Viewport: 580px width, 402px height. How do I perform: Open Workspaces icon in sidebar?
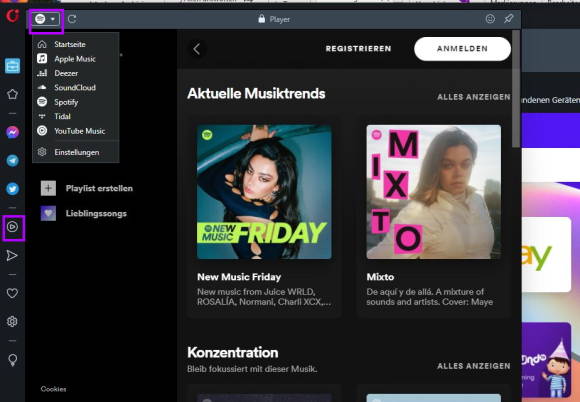pos(12,66)
